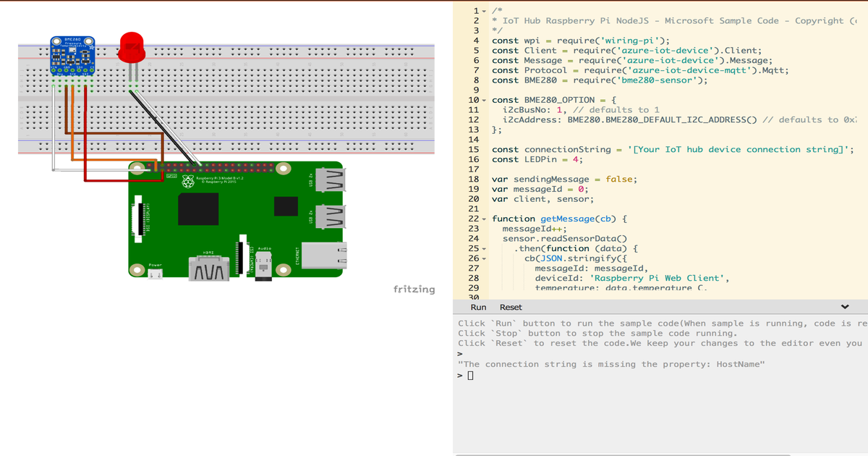Fold the JSON.stringify block on line 26
This screenshot has height=456, width=868.
point(485,258)
